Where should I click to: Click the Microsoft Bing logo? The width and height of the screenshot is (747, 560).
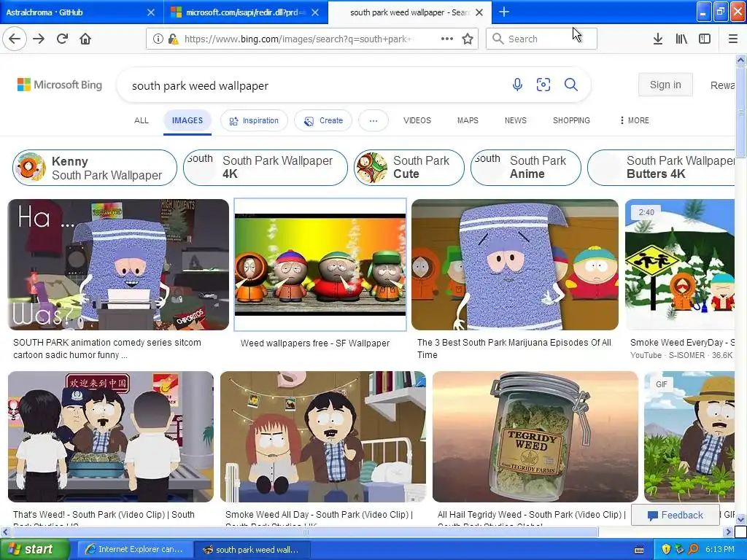(60, 85)
